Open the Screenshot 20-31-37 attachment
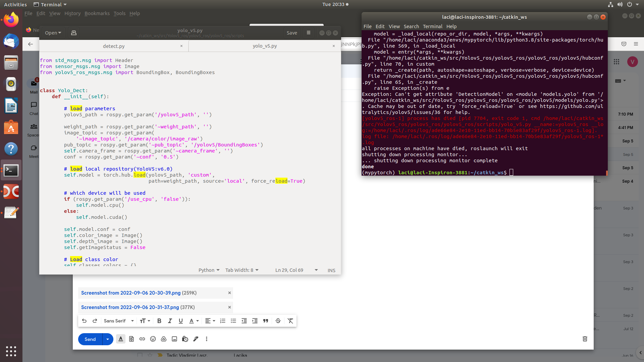The height and width of the screenshot is (362, 644). 130,307
